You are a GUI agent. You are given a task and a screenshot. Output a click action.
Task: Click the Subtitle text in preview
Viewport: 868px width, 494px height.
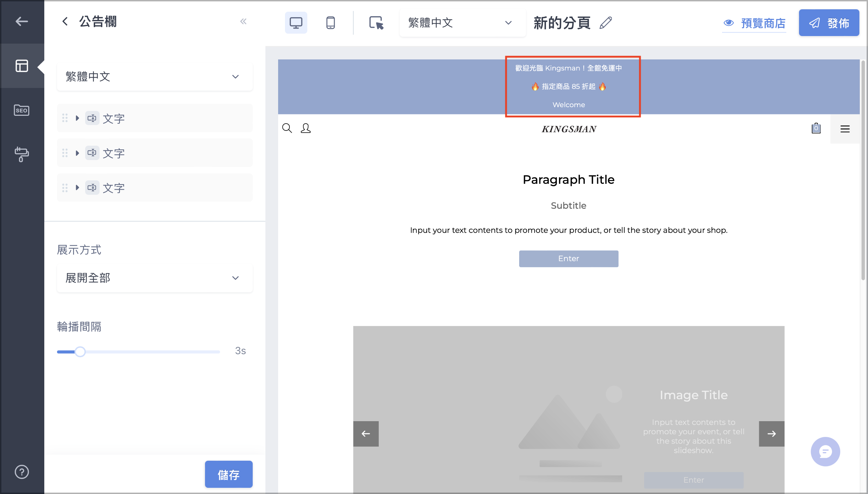pyautogui.click(x=569, y=205)
